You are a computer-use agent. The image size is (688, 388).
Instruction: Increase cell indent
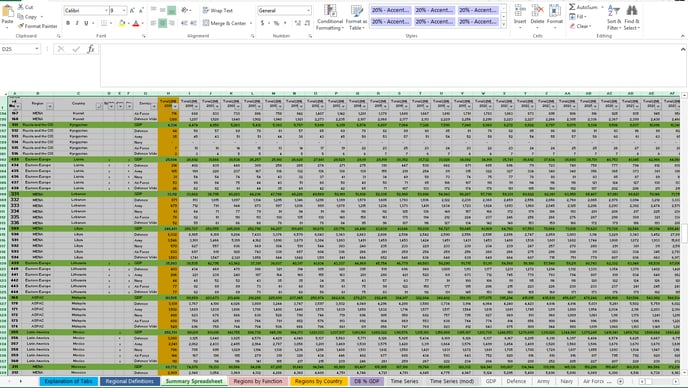(x=194, y=23)
